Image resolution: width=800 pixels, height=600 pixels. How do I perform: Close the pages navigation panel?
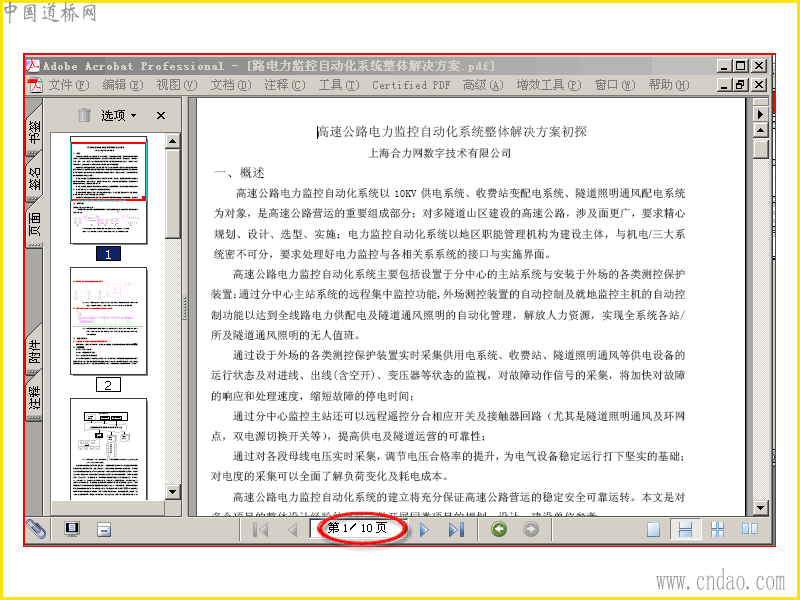(x=161, y=115)
